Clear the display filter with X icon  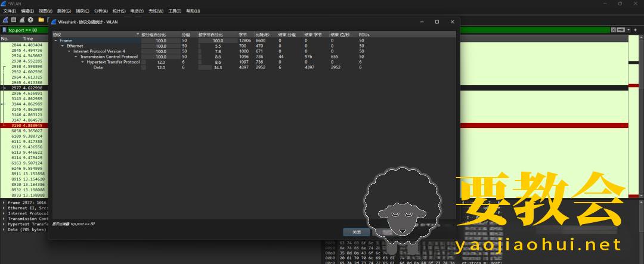click(x=613, y=30)
